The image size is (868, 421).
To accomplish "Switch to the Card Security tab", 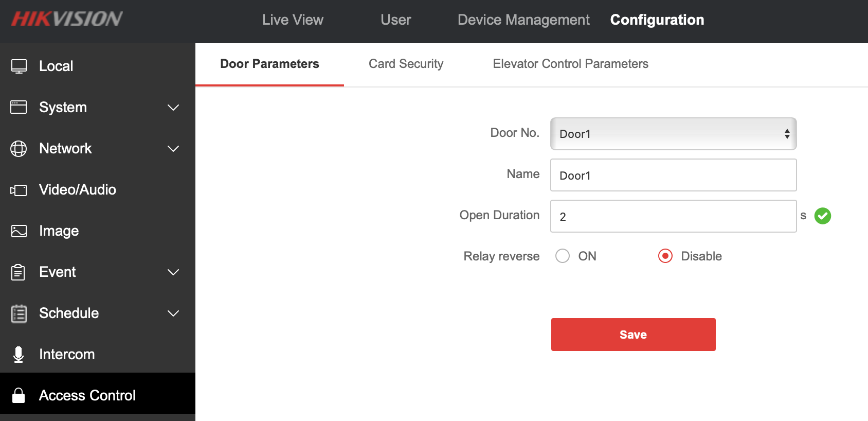I will [406, 64].
